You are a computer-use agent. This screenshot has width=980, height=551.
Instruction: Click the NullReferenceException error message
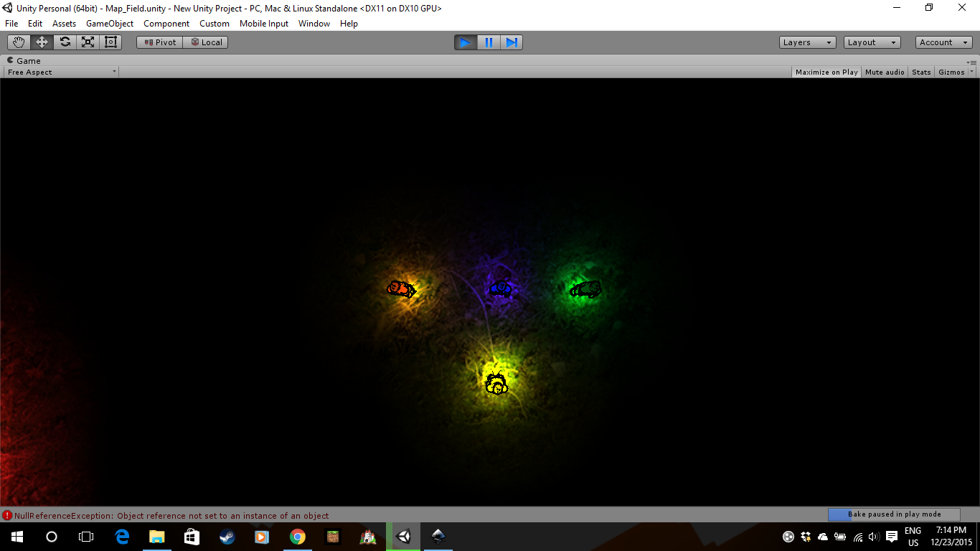tap(171, 515)
